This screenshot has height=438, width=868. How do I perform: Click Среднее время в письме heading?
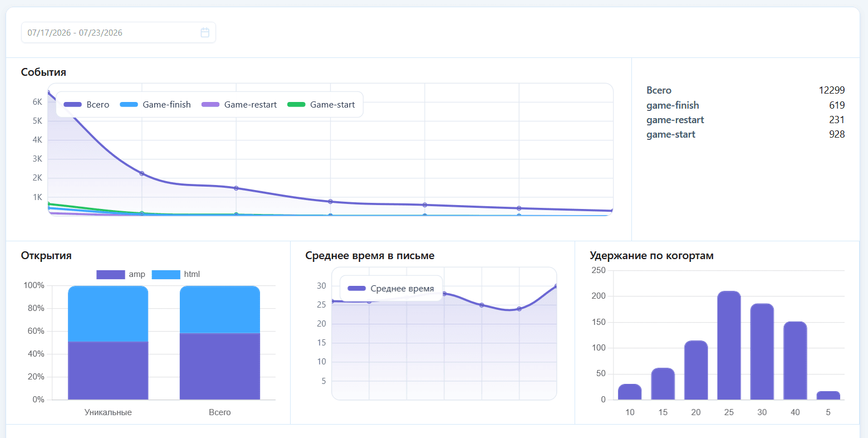(x=370, y=256)
